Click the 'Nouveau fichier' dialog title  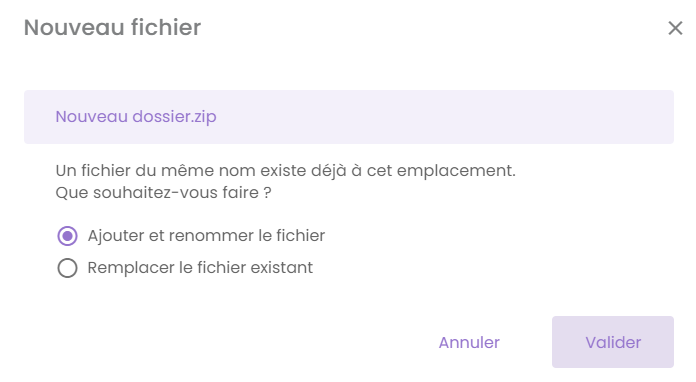pyautogui.click(x=112, y=28)
